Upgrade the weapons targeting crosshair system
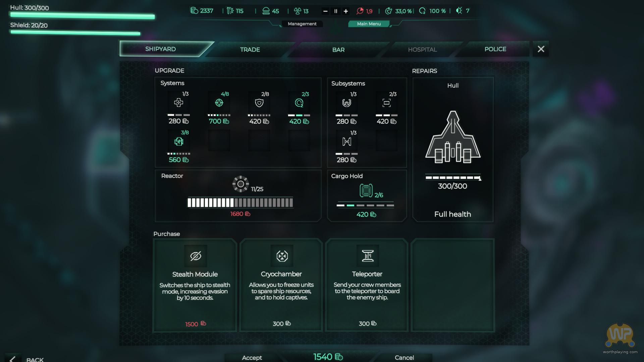This screenshot has height=362, width=644. tap(219, 103)
